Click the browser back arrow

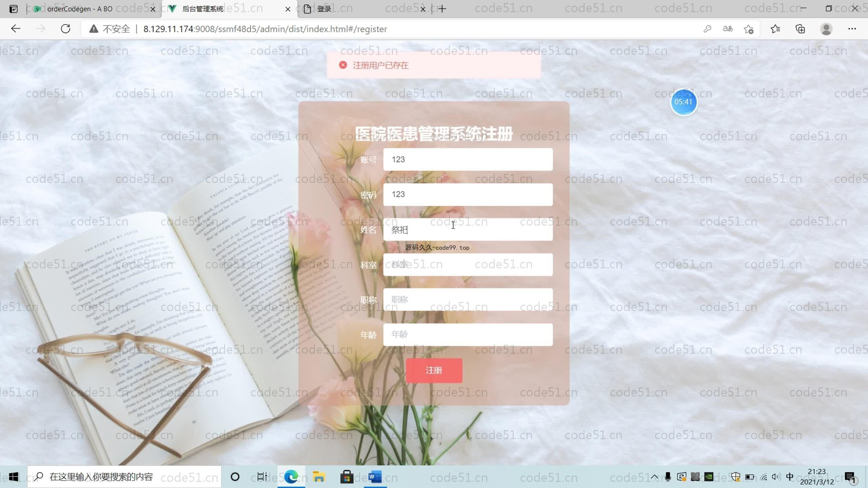(16, 29)
